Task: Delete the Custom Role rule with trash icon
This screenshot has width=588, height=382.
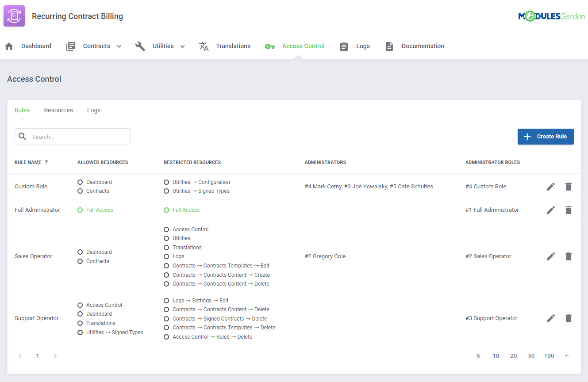Action: 569,187
